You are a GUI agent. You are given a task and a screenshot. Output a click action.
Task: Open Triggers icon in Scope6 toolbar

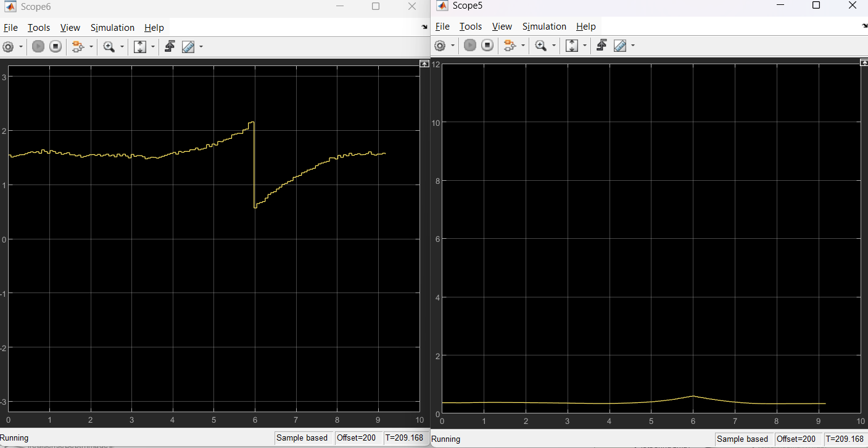[x=170, y=46]
